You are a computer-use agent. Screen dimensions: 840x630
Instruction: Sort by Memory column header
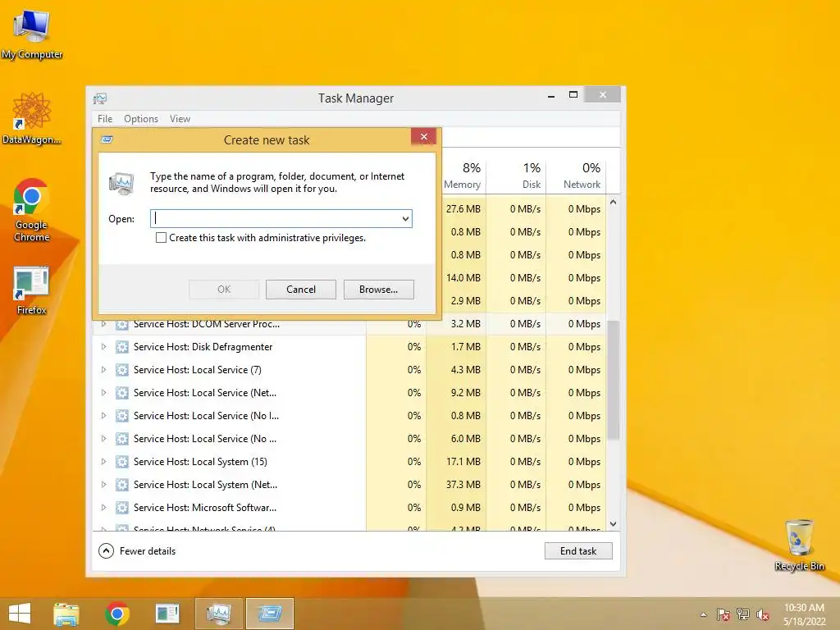point(463,176)
